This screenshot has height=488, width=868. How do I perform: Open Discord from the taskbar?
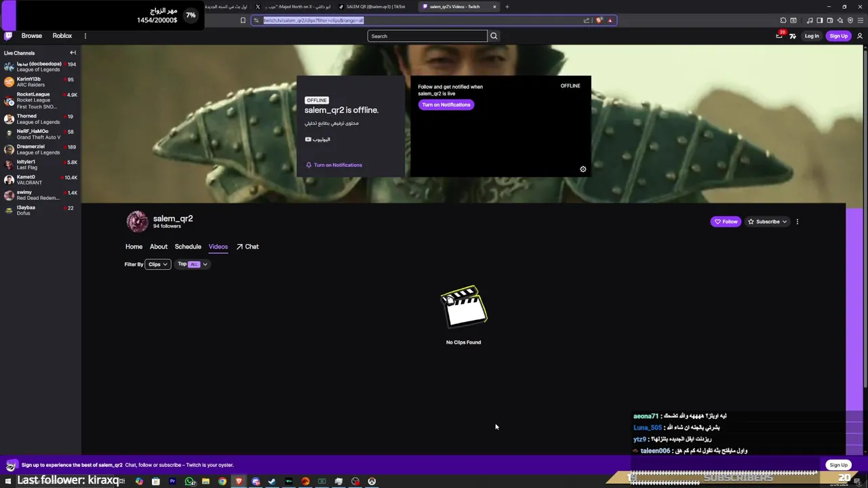tap(256, 481)
